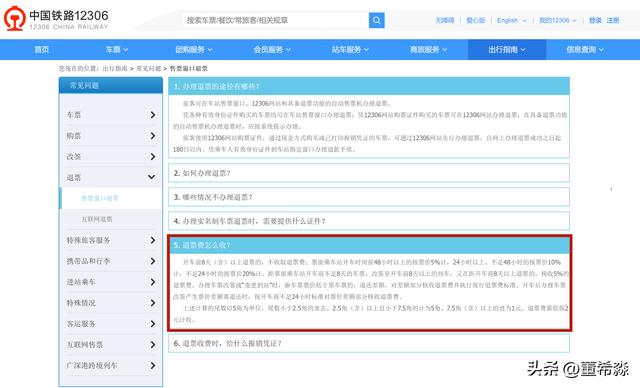Expand the 改签 sidebar category chevron
The image size is (640, 388).
click(x=152, y=157)
